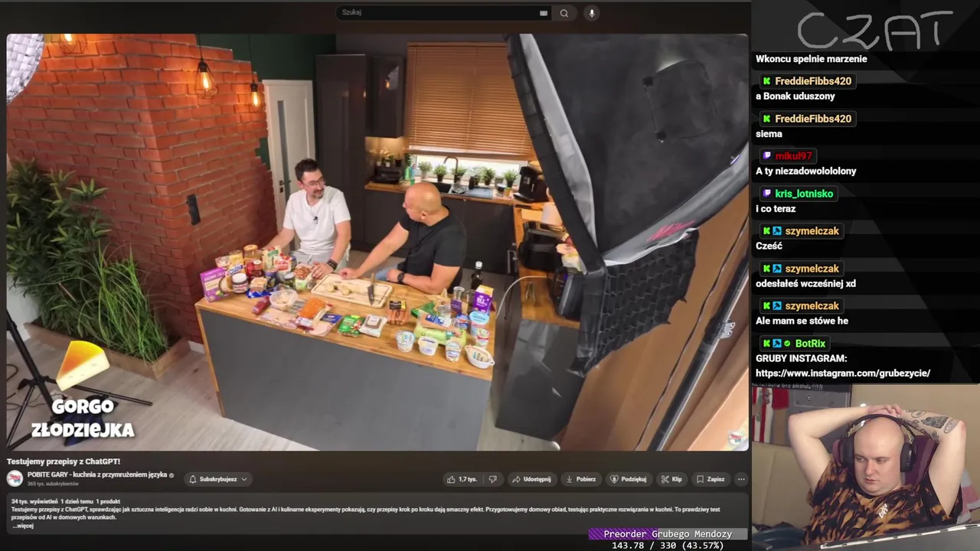Click the Preorder Grubego Mendozy progress bar
Image resolution: width=980 pixels, height=551 pixels.
pyautogui.click(x=668, y=534)
